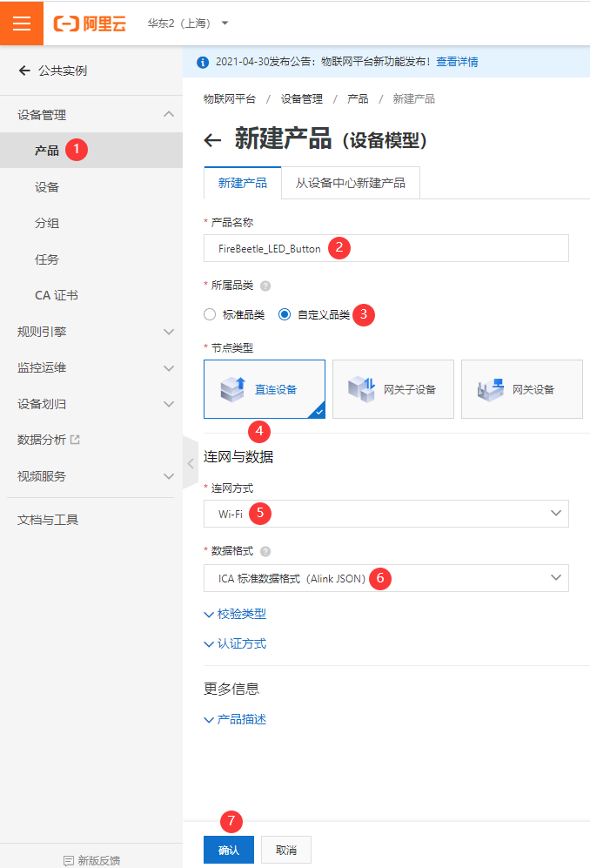The width and height of the screenshot is (590, 868).
Task: Open the 华东2（上海）region dropdown
Action: (188, 24)
